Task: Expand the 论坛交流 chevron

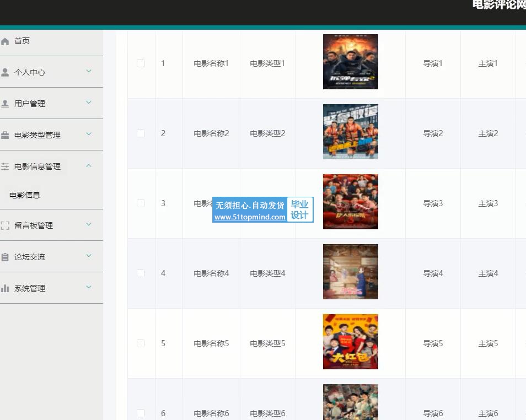Action: (x=89, y=256)
